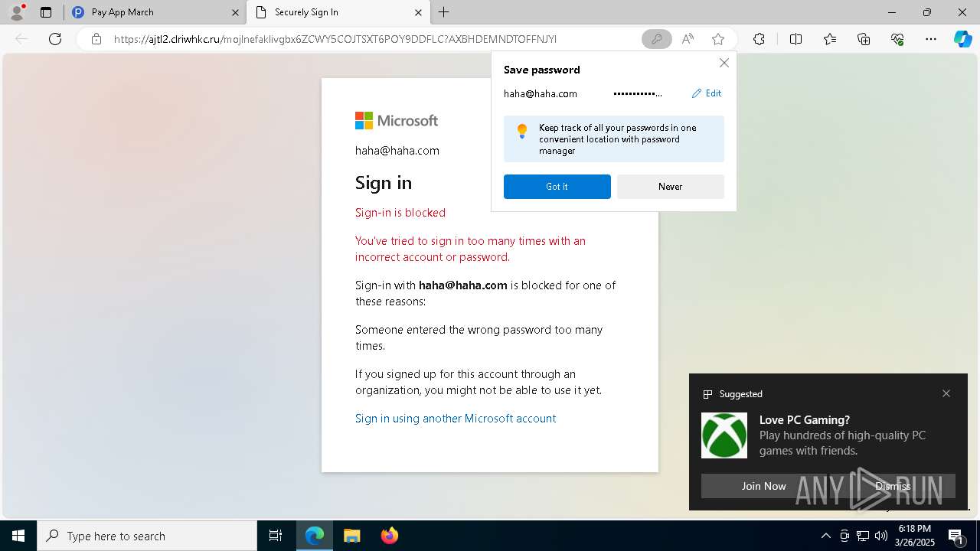Open the Extensions puzzle icon
The width and height of the screenshot is (980, 551).
point(759,39)
